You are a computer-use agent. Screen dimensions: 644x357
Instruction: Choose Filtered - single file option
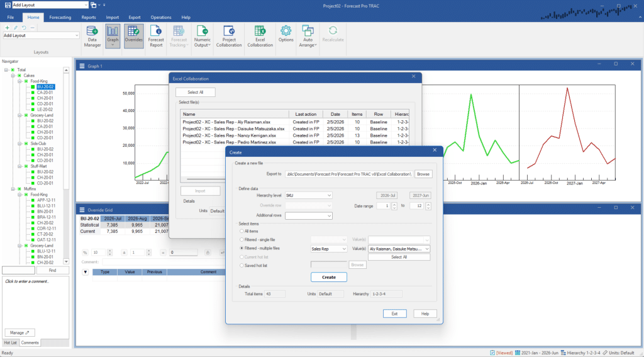pyautogui.click(x=243, y=240)
